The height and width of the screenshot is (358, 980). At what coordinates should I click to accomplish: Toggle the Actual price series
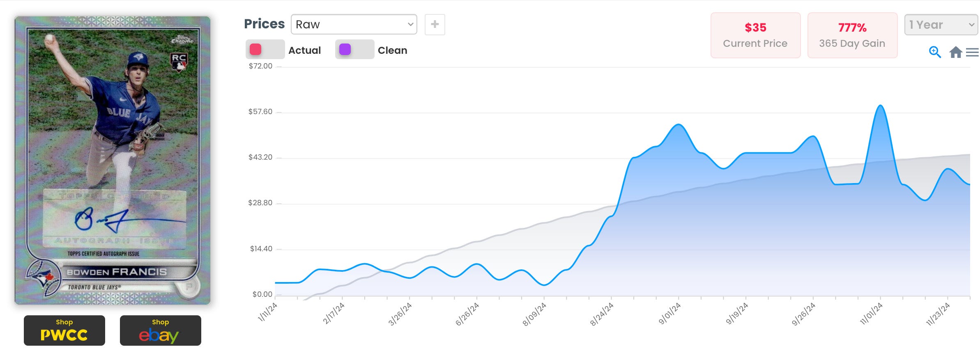[x=265, y=50]
